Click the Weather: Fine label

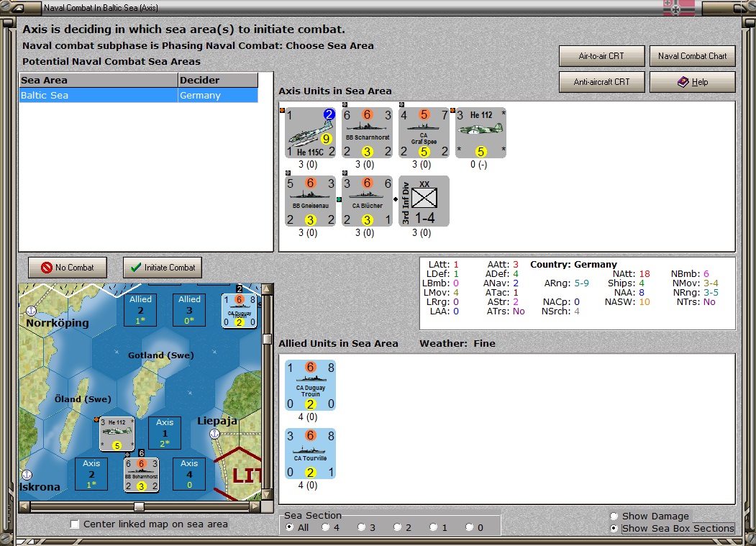click(x=457, y=343)
